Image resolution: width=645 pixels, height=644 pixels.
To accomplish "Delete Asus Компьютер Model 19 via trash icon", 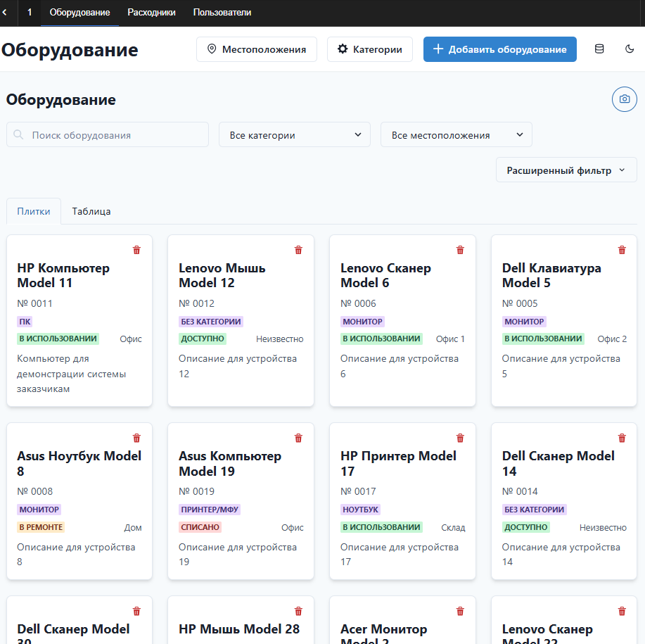I will coord(298,438).
